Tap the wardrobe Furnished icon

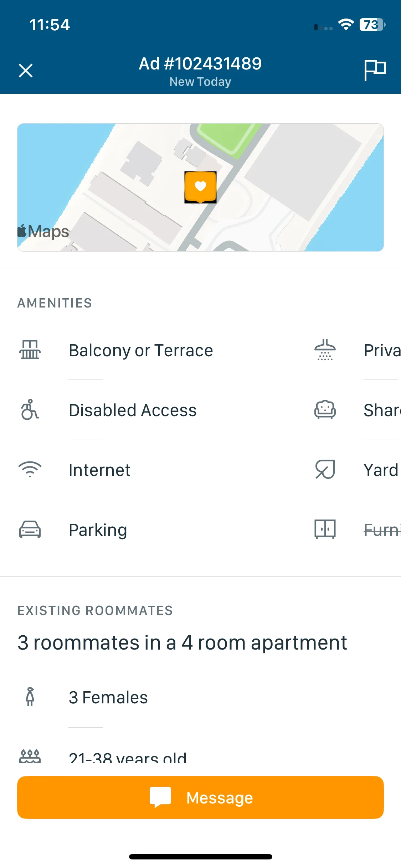(325, 529)
